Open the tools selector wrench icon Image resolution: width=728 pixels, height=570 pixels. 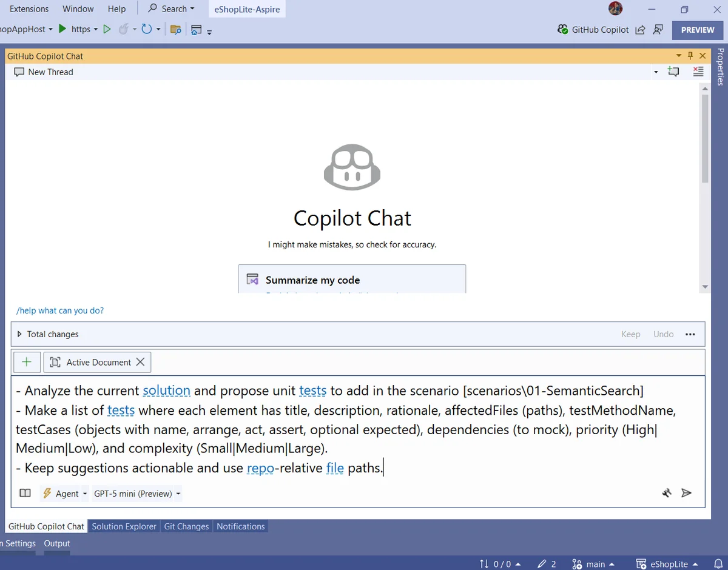[x=667, y=493]
